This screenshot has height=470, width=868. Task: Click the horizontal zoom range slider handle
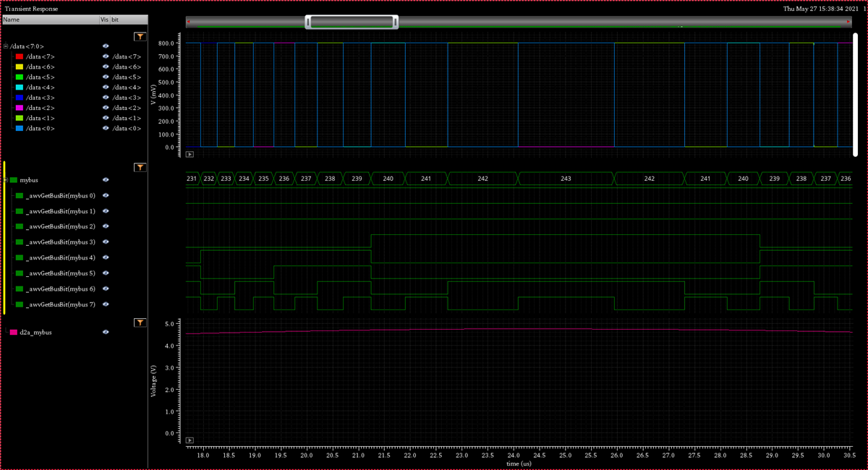pos(352,22)
